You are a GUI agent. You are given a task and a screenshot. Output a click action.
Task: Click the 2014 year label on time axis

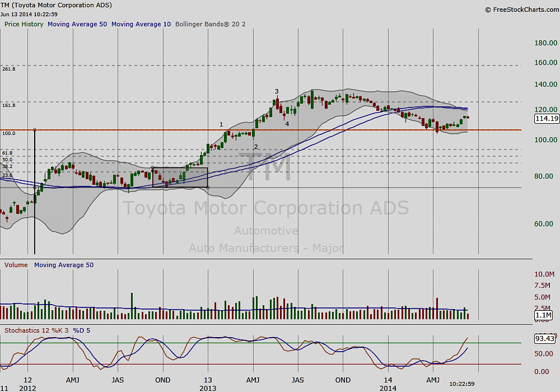click(388, 388)
